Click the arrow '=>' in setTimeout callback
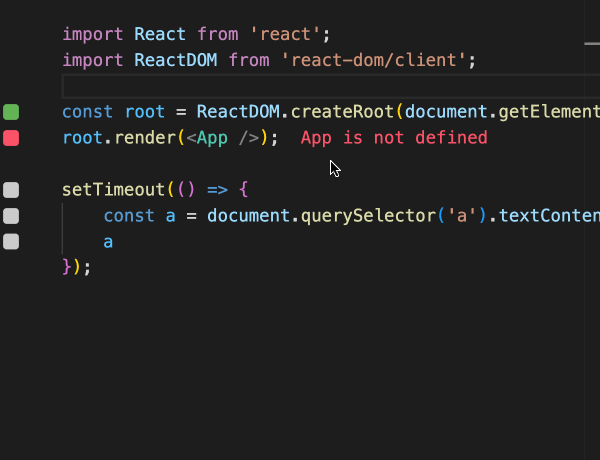 (217, 190)
